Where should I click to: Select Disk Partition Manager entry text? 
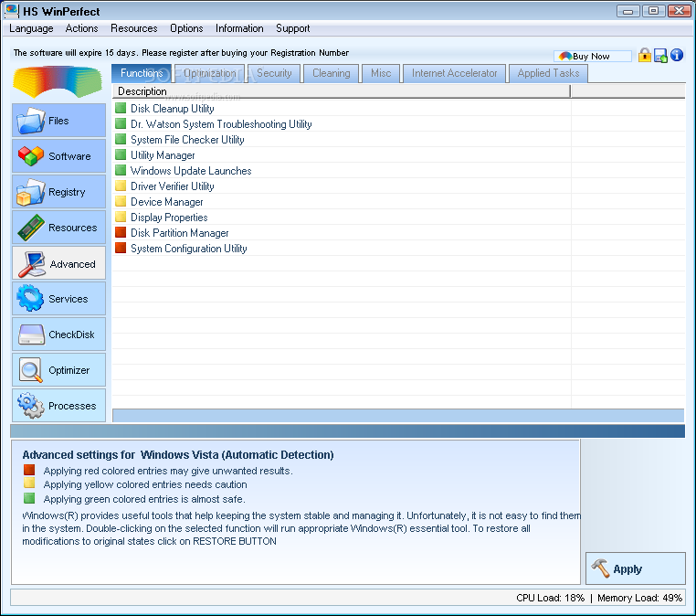(x=179, y=233)
